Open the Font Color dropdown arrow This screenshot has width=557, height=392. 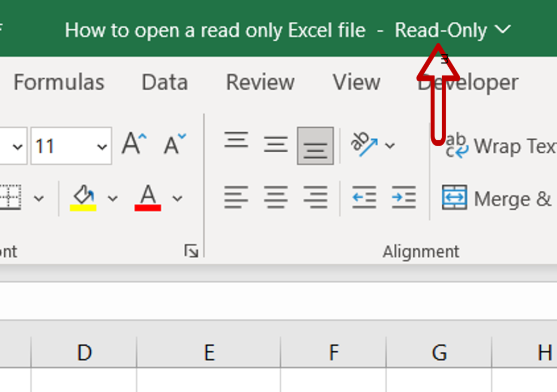(x=176, y=198)
